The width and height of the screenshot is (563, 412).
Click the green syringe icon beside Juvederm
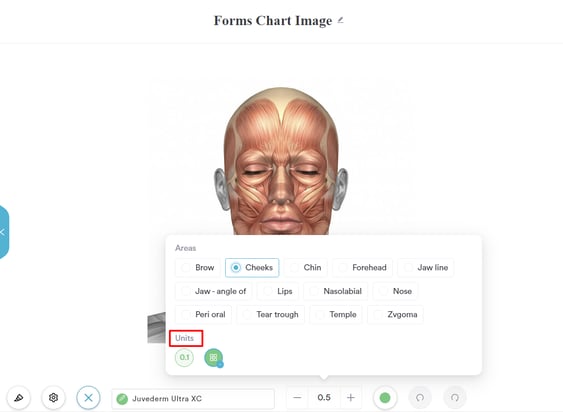tap(122, 398)
